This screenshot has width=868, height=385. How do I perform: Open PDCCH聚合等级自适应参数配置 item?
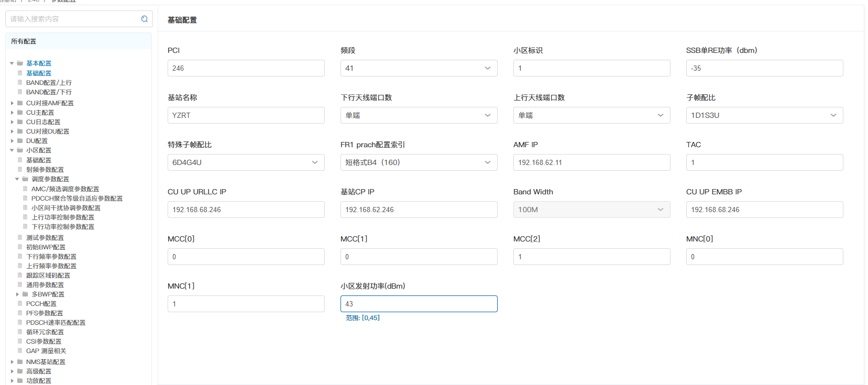point(77,199)
